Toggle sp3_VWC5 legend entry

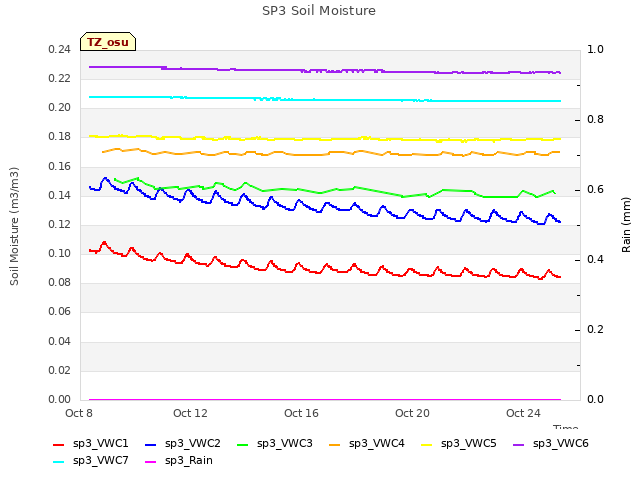pyautogui.click(x=459, y=443)
